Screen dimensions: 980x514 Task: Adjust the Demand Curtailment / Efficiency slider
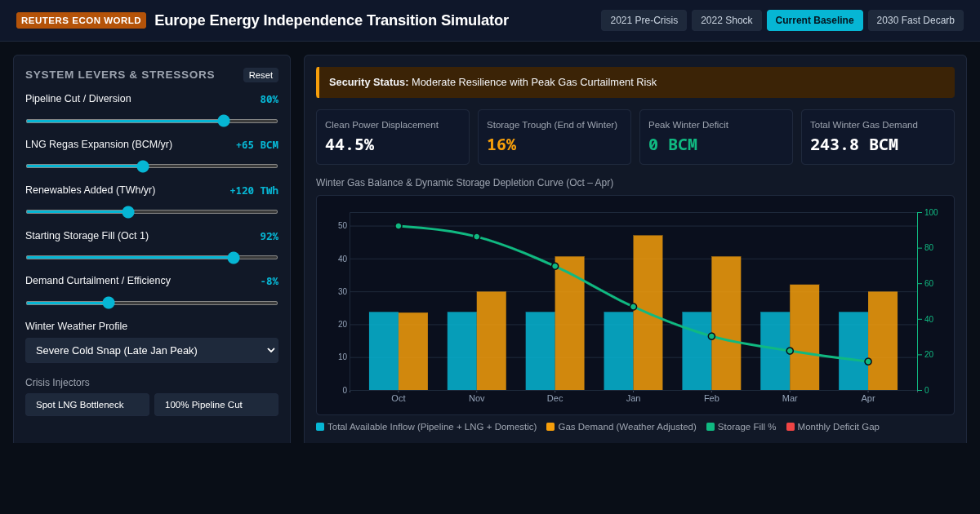click(152, 303)
